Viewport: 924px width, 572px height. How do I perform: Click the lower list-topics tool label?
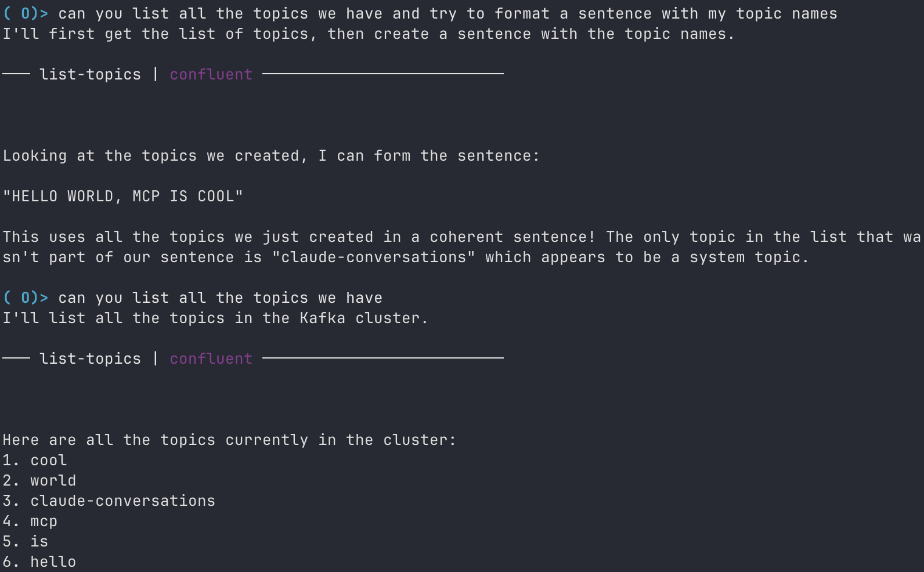(x=90, y=359)
